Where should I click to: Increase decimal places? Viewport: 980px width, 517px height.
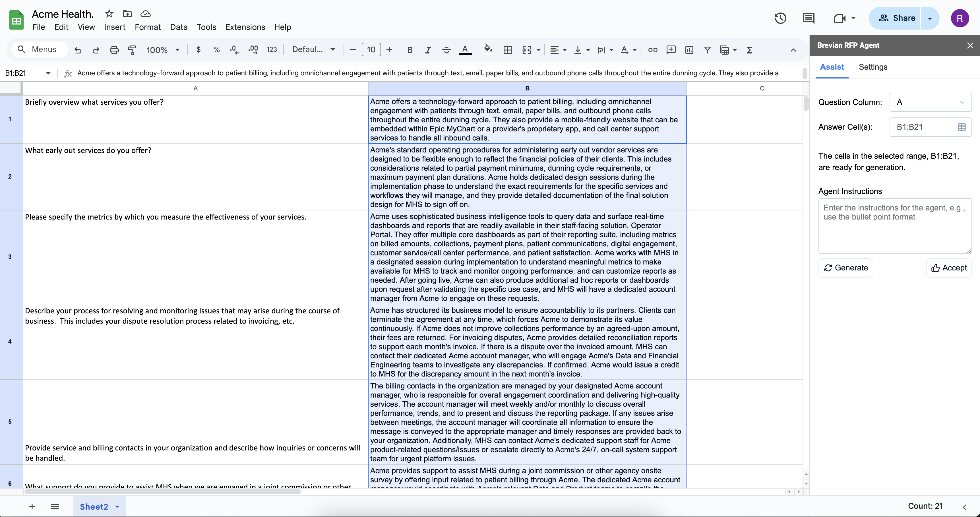(x=253, y=49)
